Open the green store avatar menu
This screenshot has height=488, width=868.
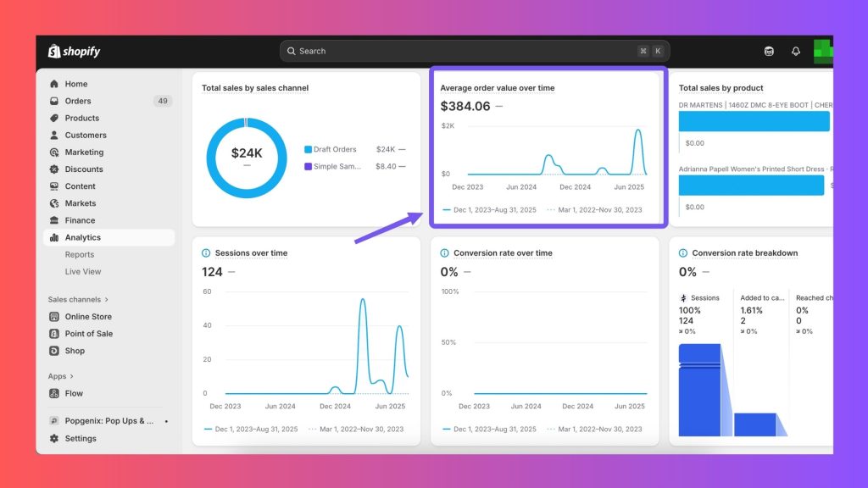[x=823, y=52]
